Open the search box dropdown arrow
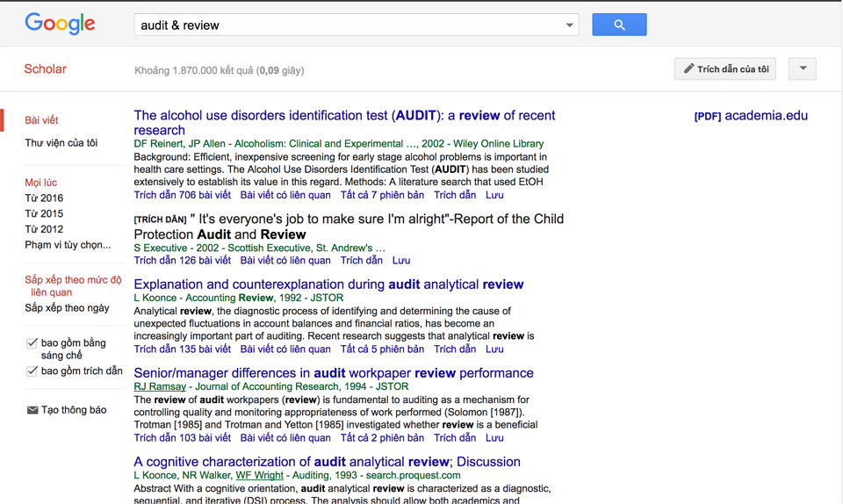 [569, 25]
